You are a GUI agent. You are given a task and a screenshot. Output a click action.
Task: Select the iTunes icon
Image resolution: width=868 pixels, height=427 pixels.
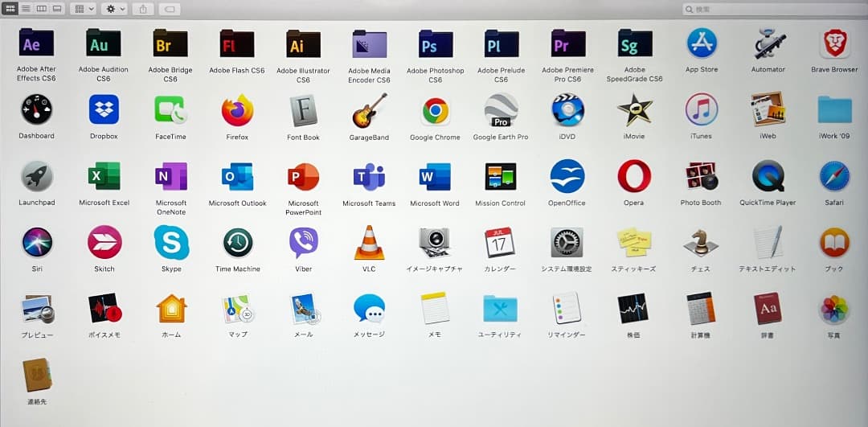click(x=702, y=109)
